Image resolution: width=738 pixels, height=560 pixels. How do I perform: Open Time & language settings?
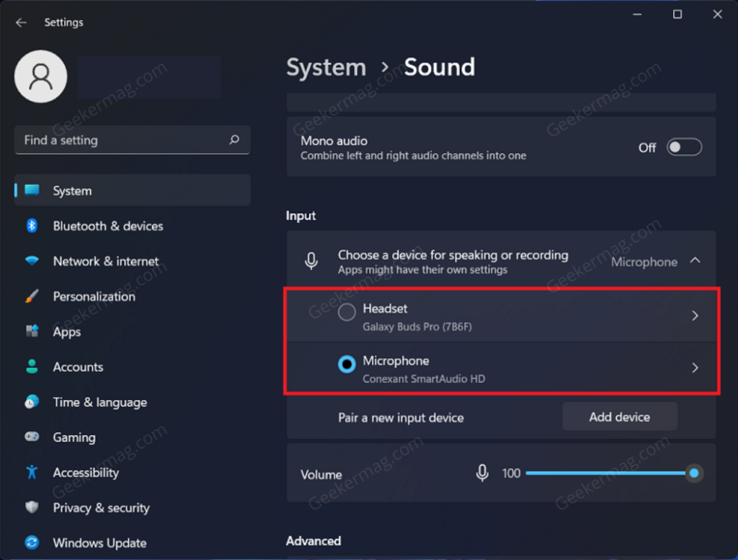133,402
